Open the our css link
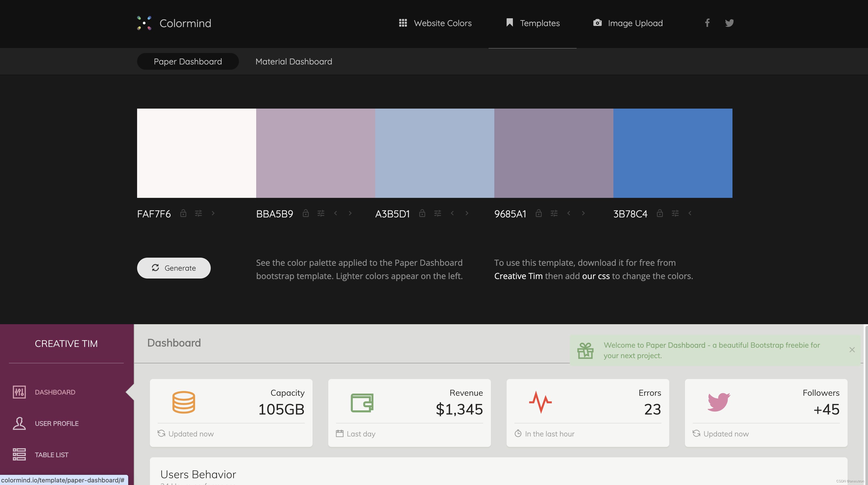868x485 pixels. coord(596,276)
